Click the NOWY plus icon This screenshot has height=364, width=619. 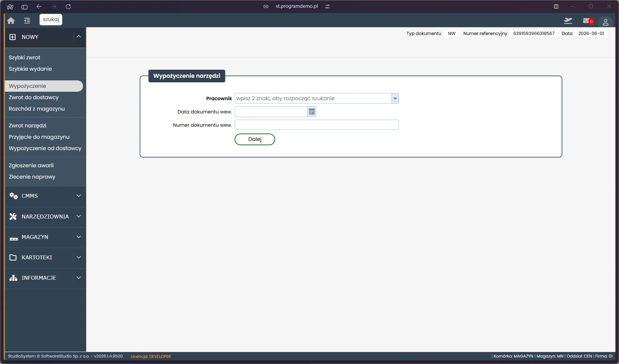click(x=13, y=37)
